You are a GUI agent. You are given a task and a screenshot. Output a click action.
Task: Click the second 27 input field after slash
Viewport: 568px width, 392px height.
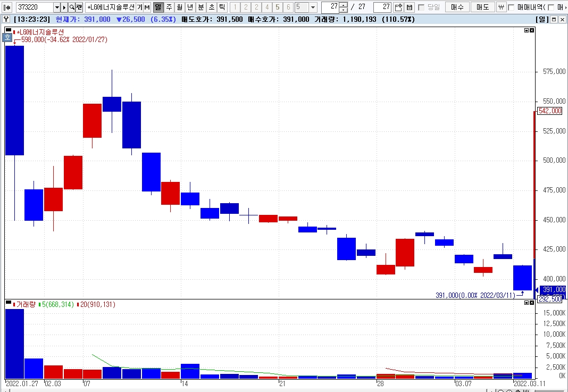point(382,7)
